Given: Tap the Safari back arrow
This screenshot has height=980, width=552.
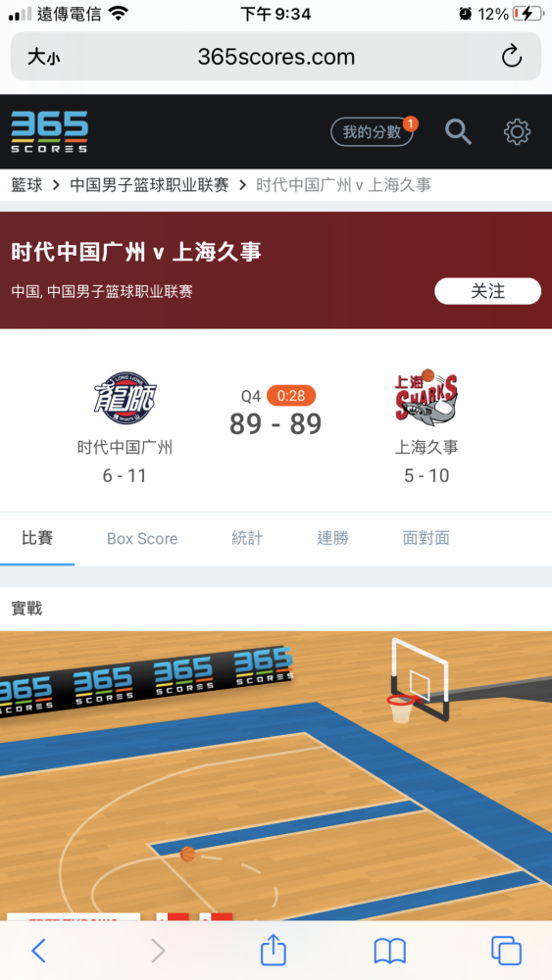Looking at the screenshot, I should pyautogui.click(x=38, y=951).
